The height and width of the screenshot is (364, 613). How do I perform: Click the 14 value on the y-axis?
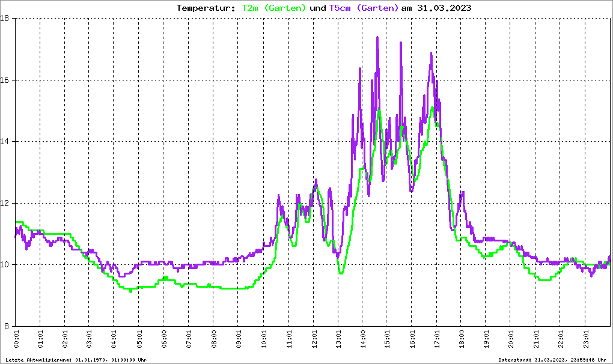(x=6, y=142)
